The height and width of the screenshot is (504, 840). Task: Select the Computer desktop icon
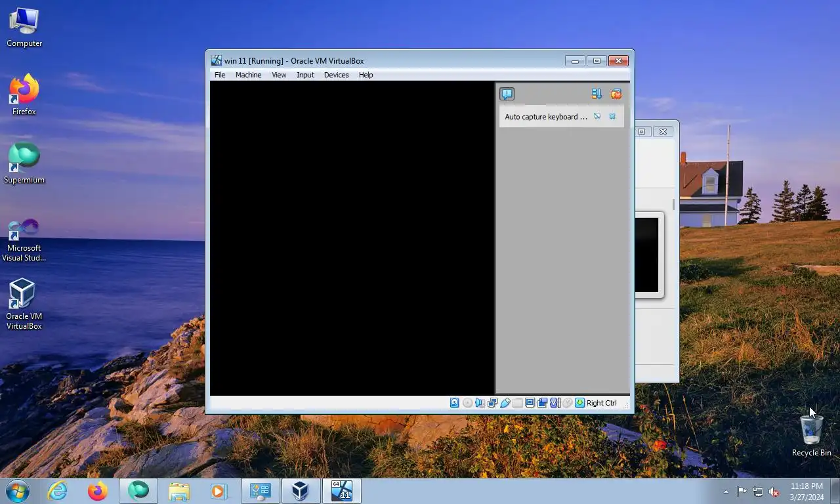(24, 28)
